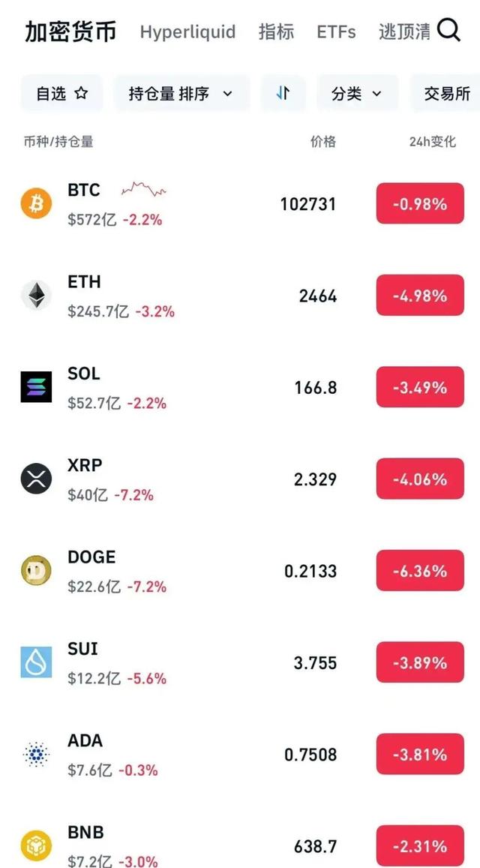Toggle sort direction arrows button

pos(283,94)
